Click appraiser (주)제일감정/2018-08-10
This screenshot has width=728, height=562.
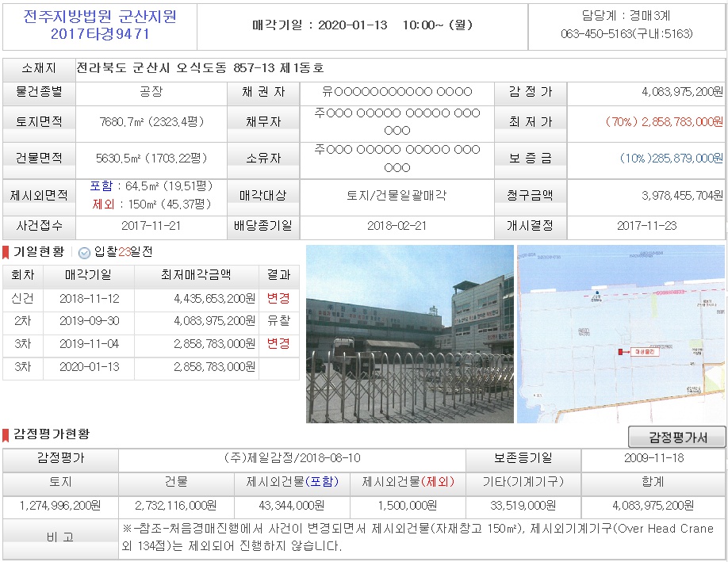pos(292,458)
